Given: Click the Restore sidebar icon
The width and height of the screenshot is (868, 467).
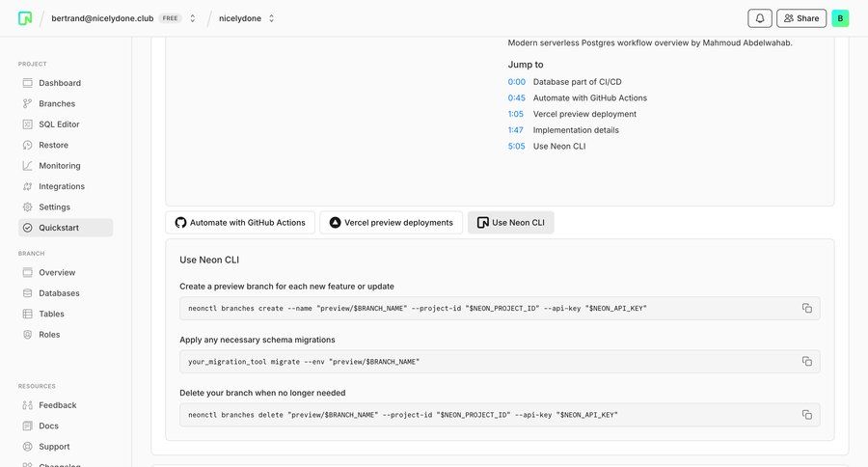Looking at the screenshot, I should point(27,145).
